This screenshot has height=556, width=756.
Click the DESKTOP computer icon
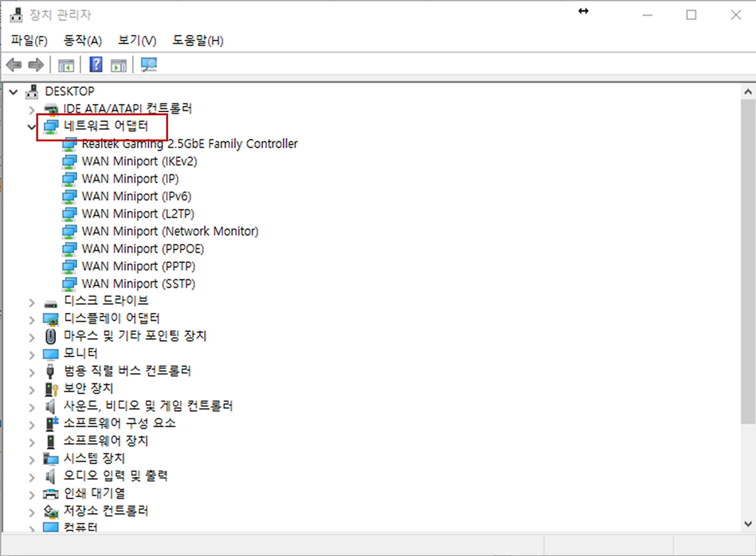[x=32, y=91]
